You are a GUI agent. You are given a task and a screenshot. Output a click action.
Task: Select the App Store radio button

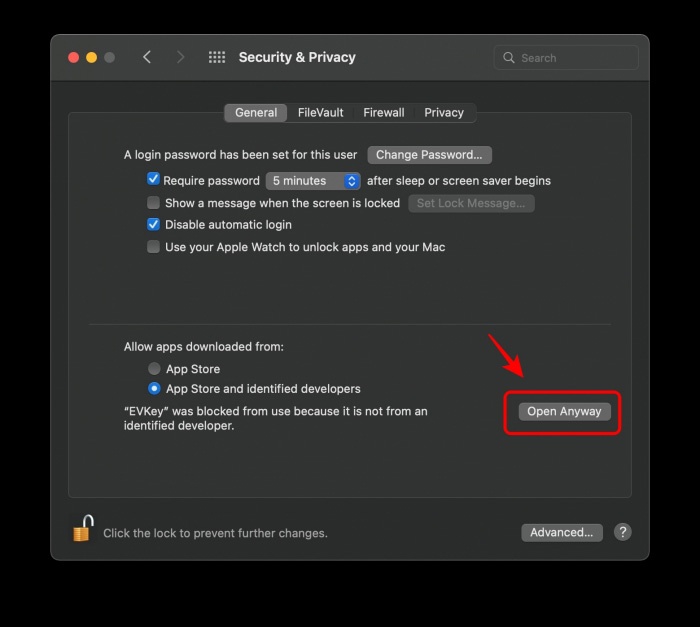(154, 369)
